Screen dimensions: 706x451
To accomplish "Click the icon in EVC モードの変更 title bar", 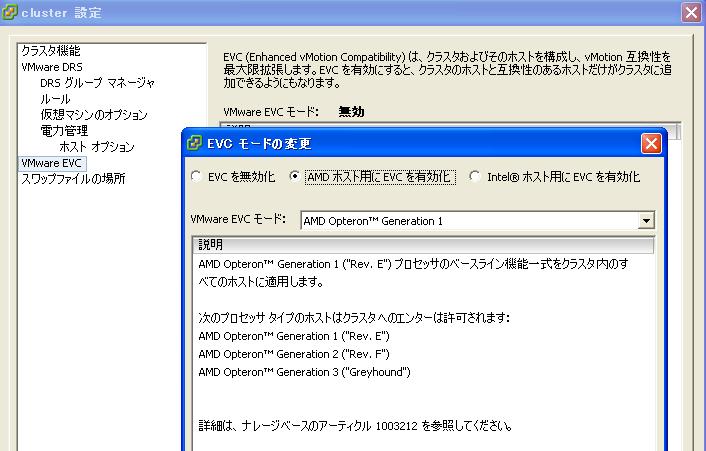I will [x=194, y=143].
